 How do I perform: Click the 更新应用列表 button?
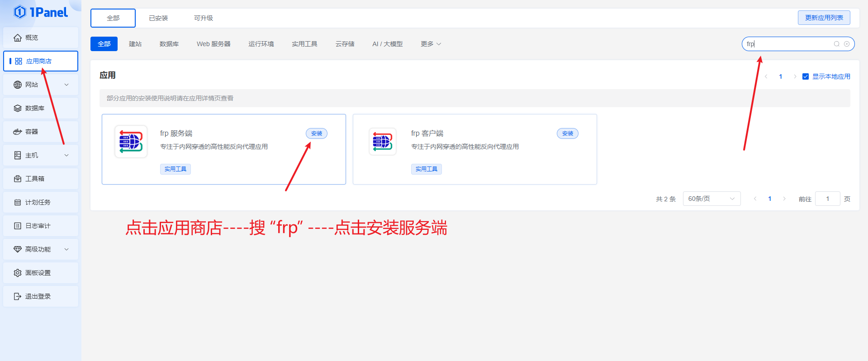pyautogui.click(x=824, y=18)
